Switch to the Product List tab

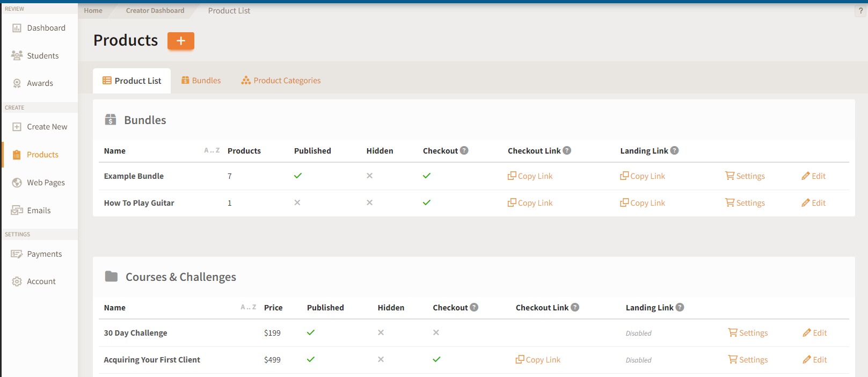(x=132, y=81)
